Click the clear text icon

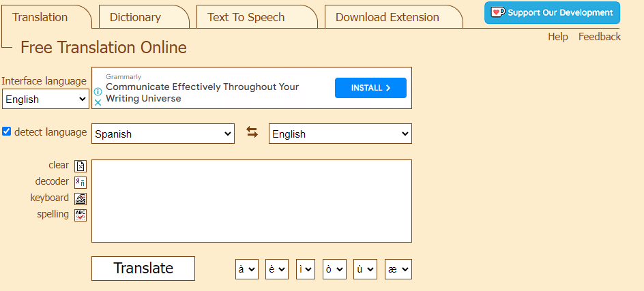(x=80, y=166)
